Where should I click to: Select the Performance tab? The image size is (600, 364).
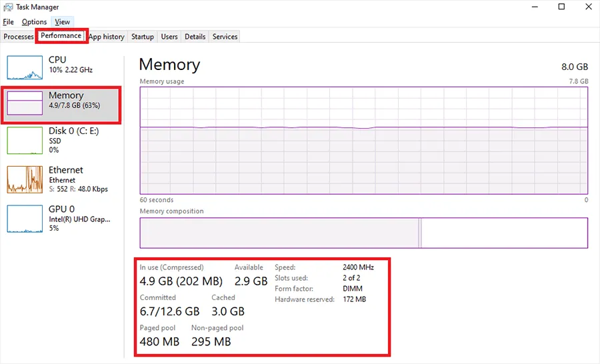tap(61, 36)
